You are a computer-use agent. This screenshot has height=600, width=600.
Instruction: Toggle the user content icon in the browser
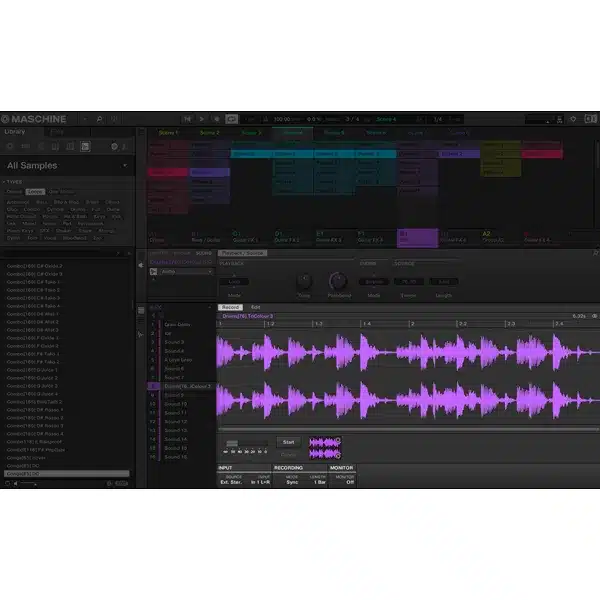[x=114, y=146]
